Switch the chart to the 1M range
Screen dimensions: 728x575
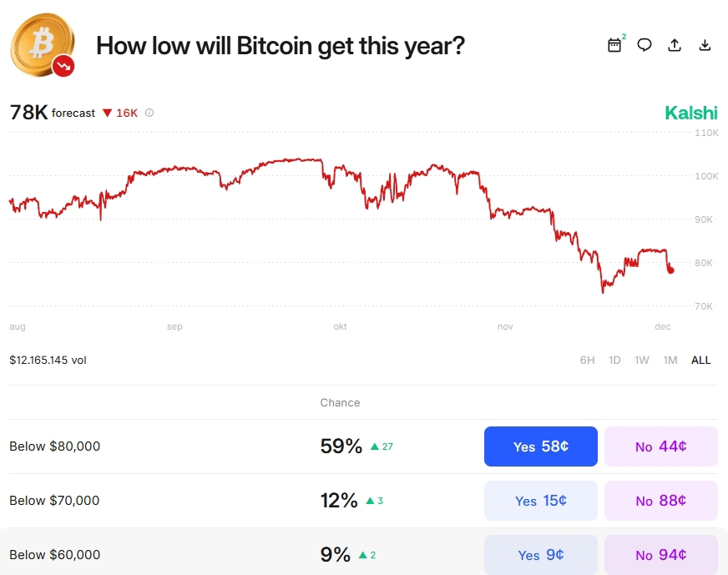tap(670, 361)
